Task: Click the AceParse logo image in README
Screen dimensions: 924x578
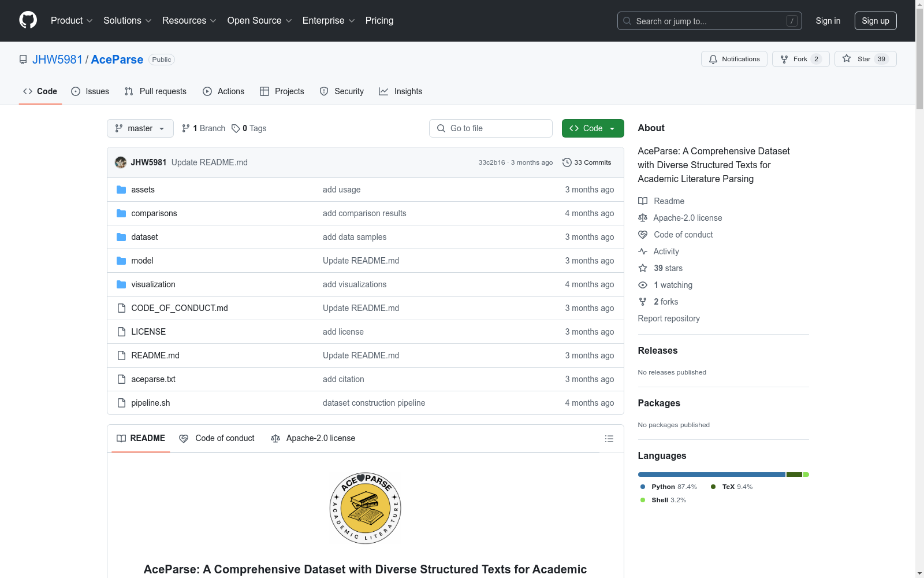Action: point(366,508)
